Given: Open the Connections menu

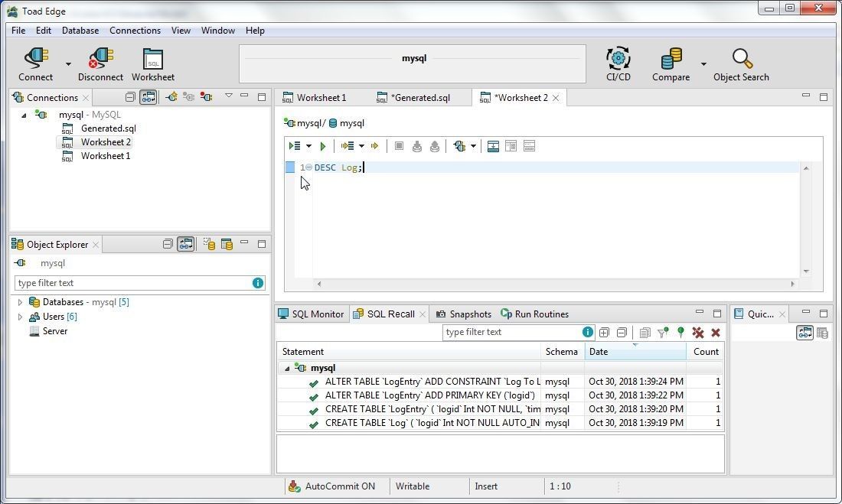Looking at the screenshot, I should [x=135, y=31].
